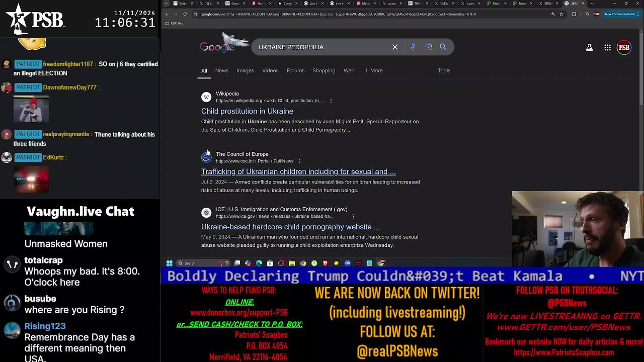Open DawnofanewDay777's chat image thumbnail
Viewport: 644px width, 362px height.
(31, 109)
